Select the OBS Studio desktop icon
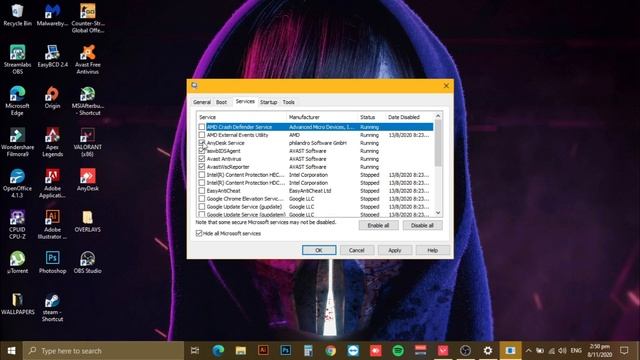The image size is (640, 360). [x=88, y=262]
